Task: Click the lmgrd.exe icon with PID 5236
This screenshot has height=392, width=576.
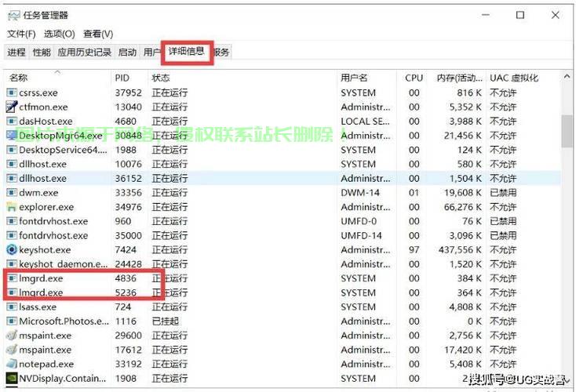Action: tap(12, 292)
